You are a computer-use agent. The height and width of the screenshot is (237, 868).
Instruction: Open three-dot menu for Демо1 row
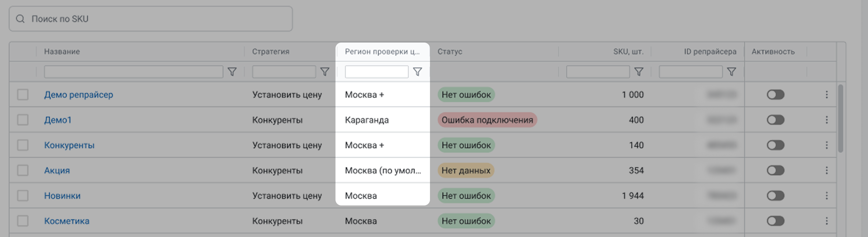click(x=827, y=120)
